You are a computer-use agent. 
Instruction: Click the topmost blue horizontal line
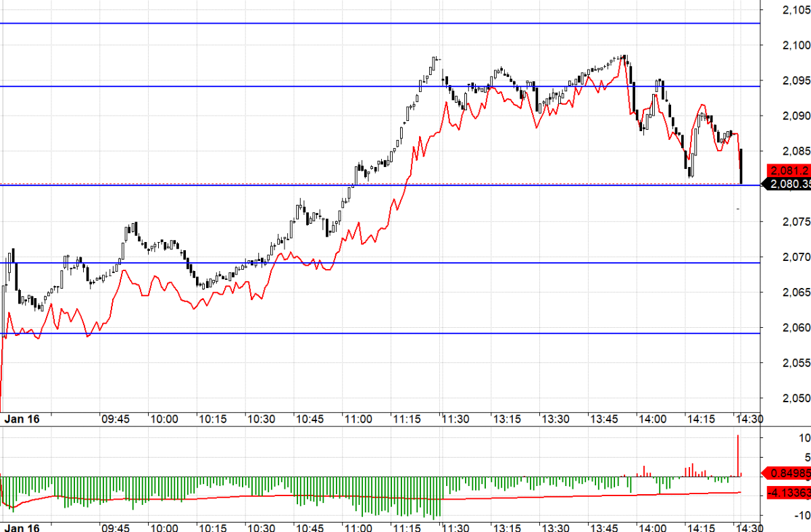pyautogui.click(x=378, y=23)
